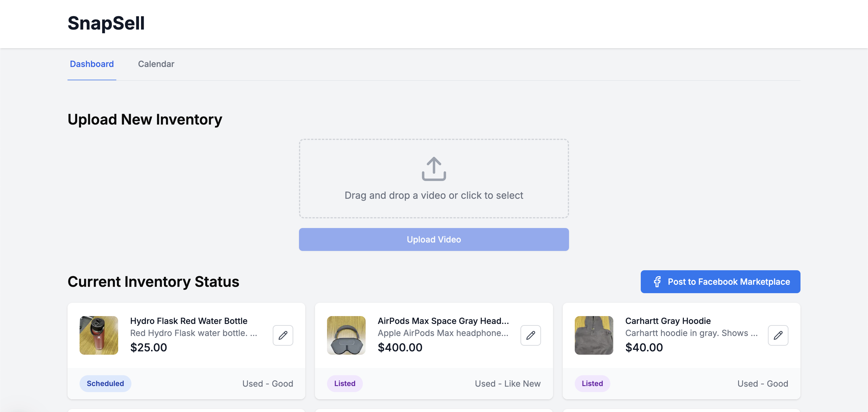Open edit for Carhartt Gray Hoodie
The image size is (868, 412).
778,335
